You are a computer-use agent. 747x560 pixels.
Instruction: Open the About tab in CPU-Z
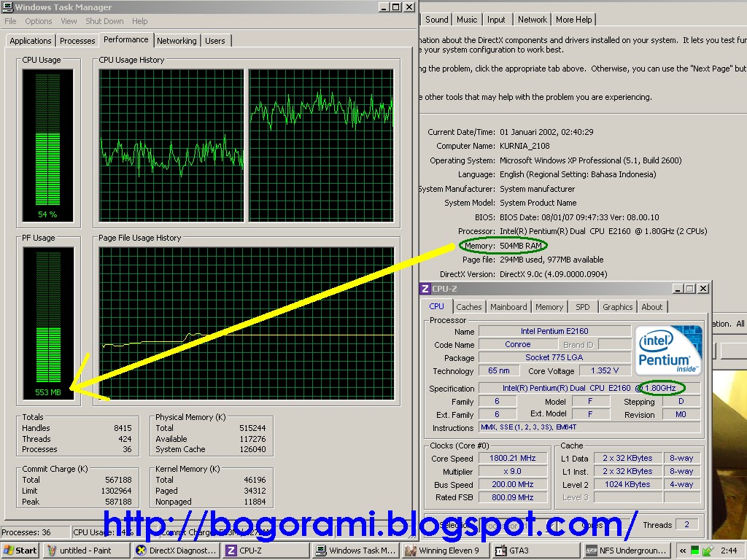651,307
